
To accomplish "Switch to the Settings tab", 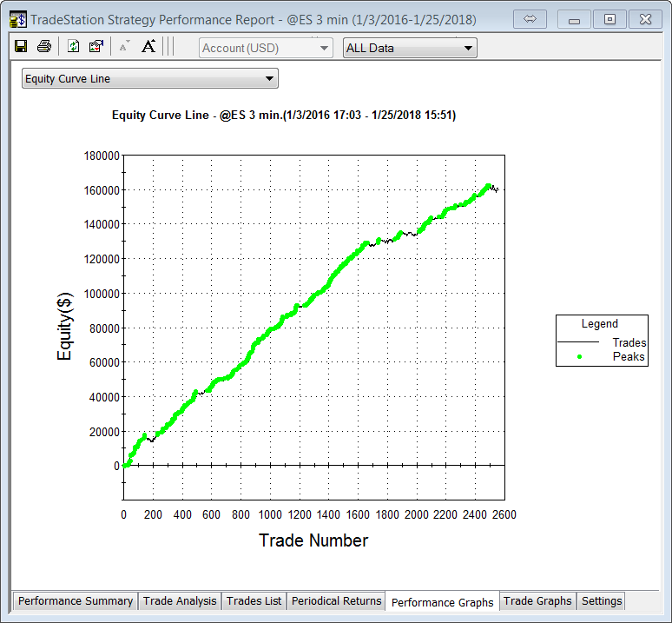I will pos(602,601).
